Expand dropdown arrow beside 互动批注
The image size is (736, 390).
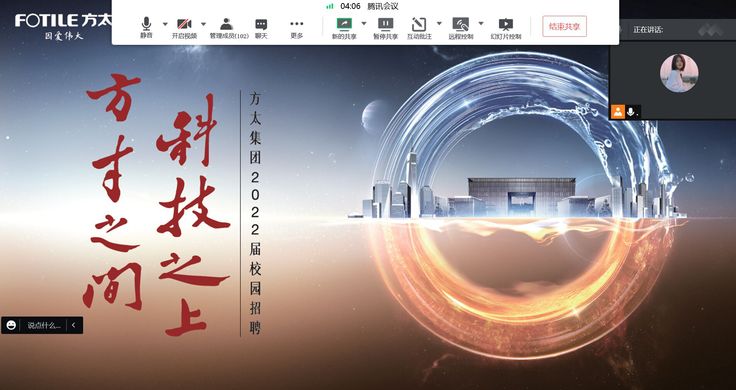click(x=439, y=23)
